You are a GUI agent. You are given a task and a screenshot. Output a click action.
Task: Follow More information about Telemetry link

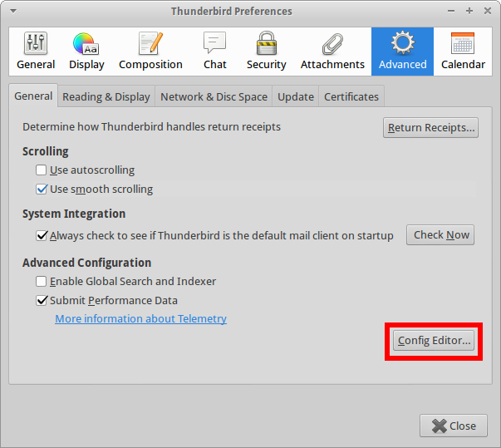point(140,319)
